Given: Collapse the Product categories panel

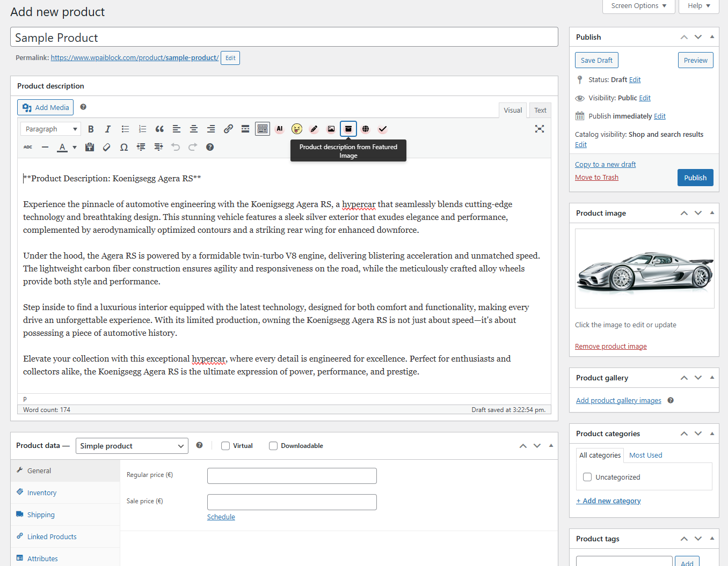Looking at the screenshot, I should point(712,433).
